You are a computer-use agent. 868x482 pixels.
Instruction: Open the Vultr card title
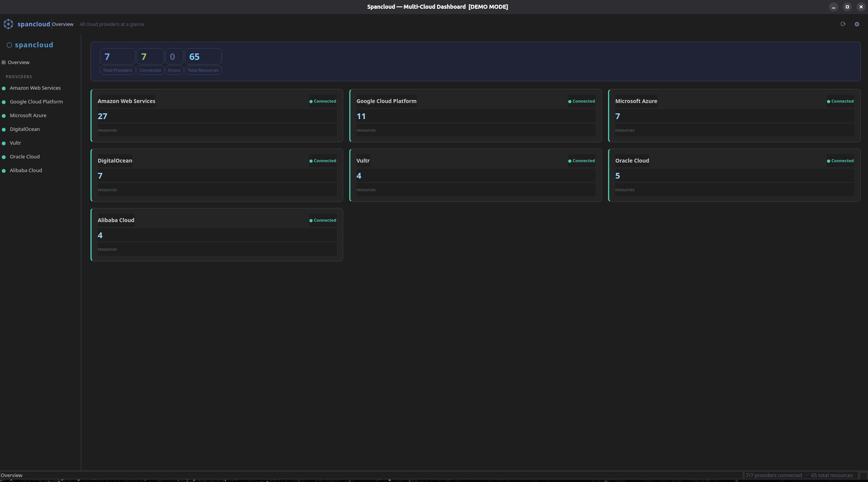click(x=363, y=161)
